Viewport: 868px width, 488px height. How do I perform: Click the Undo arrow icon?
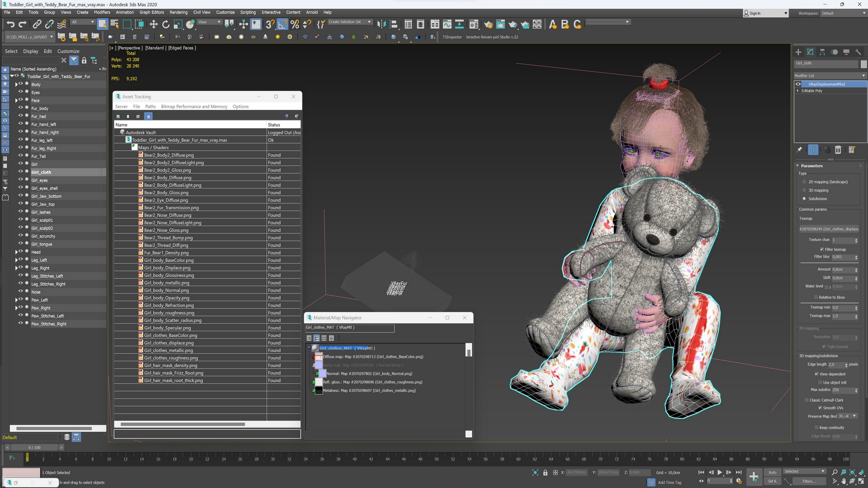coord(10,24)
